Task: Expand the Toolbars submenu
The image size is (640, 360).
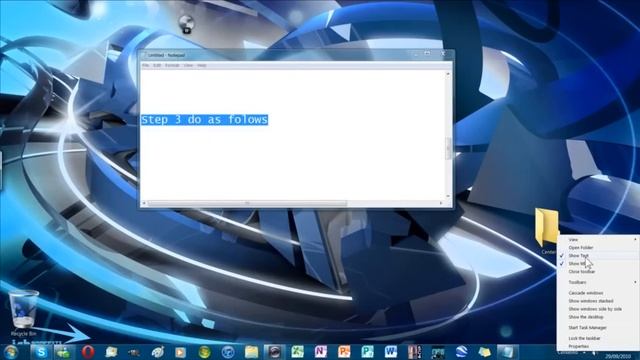Action: pyautogui.click(x=598, y=282)
